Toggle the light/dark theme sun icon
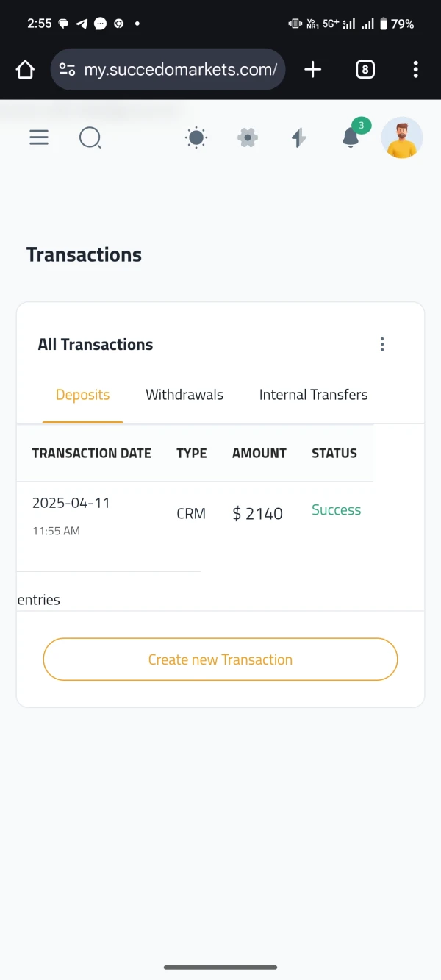 [196, 137]
